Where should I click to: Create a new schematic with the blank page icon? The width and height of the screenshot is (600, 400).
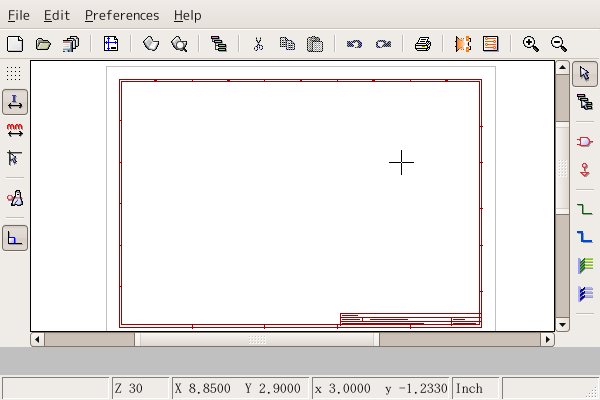(x=15, y=44)
